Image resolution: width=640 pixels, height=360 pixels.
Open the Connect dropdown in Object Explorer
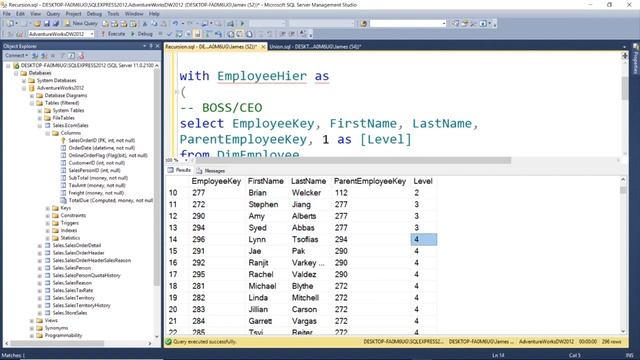[x=16, y=56]
